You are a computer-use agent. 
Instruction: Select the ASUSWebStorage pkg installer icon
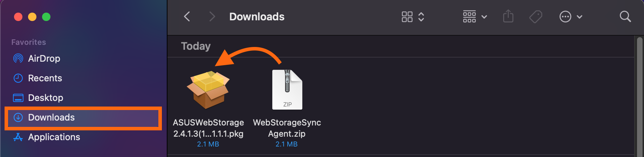click(x=208, y=90)
